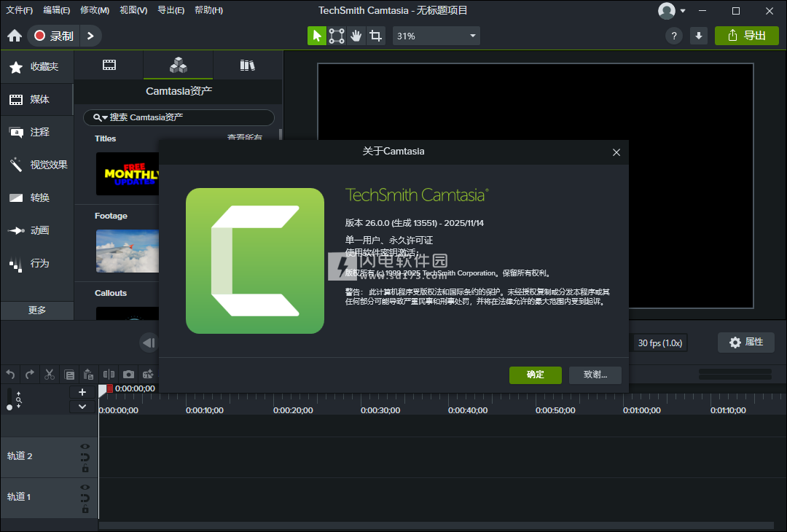Switch to the media bin filmstrip tab
Screen dimensions: 787x532
point(109,66)
